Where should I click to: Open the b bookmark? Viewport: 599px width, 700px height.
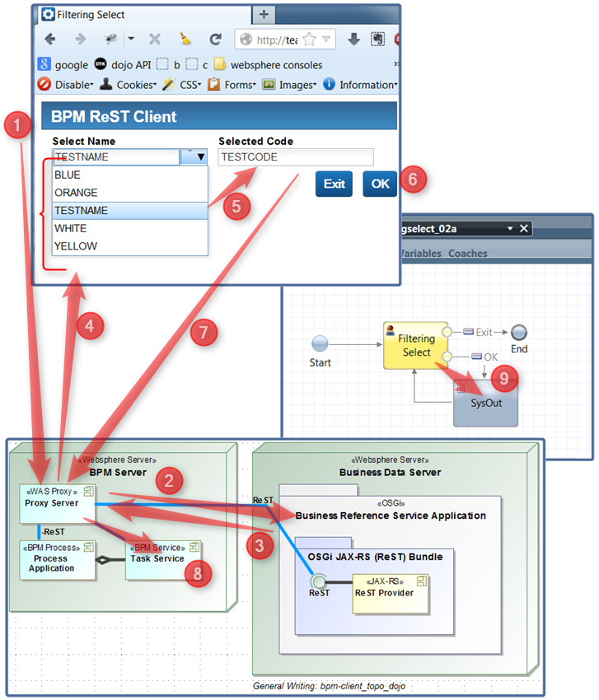click(168, 65)
